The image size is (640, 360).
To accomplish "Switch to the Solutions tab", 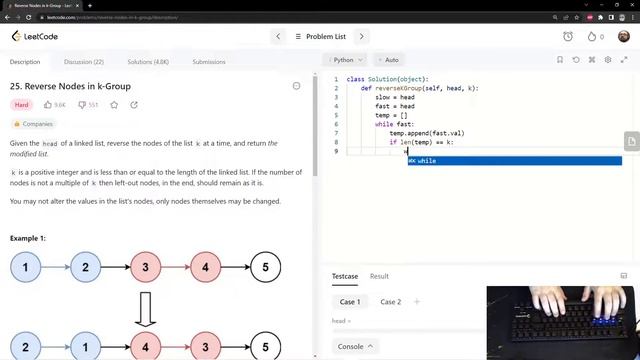I will [x=148, y=62].
